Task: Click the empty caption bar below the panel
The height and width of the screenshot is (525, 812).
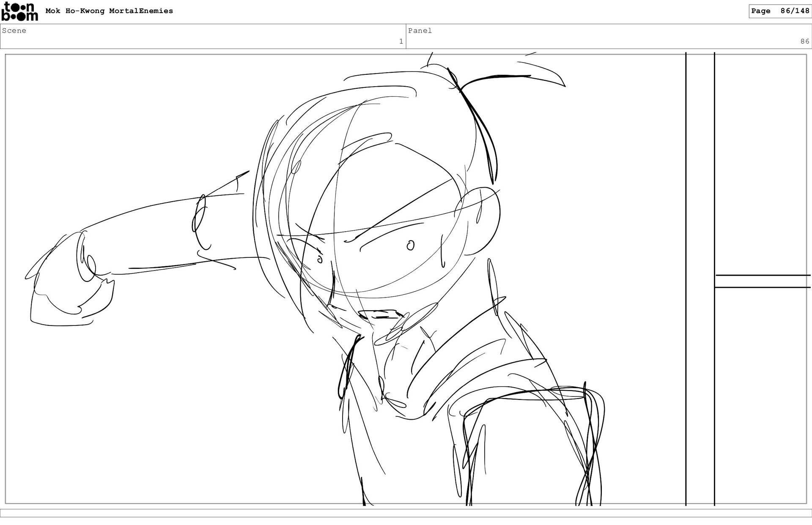Action: pyautogui.click(x=406, y=513)
